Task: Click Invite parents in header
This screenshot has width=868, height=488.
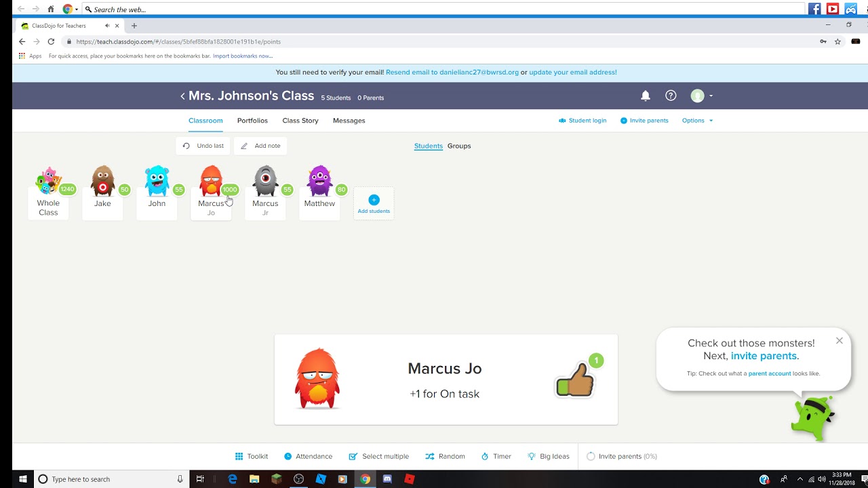Action: pyautogui.click(x=644, y=121)
